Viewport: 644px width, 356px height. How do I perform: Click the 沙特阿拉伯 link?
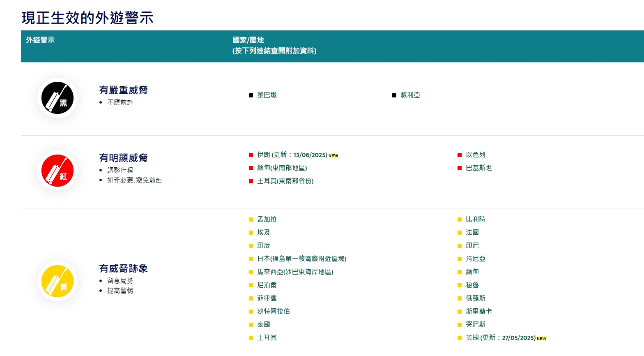click(x=273, y=312)
